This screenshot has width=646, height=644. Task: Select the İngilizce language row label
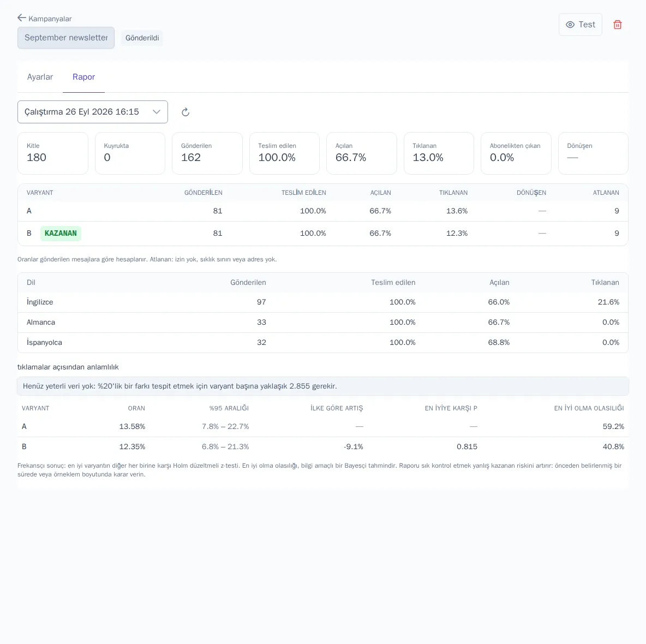pyautogui.click(x=40, y=302)
